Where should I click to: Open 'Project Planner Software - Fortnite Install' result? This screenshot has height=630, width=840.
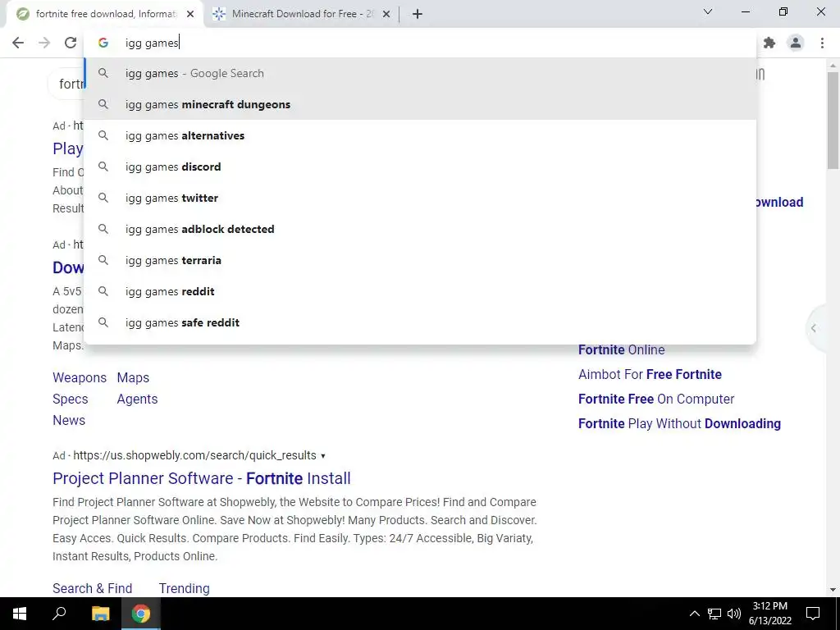[202, 478]
